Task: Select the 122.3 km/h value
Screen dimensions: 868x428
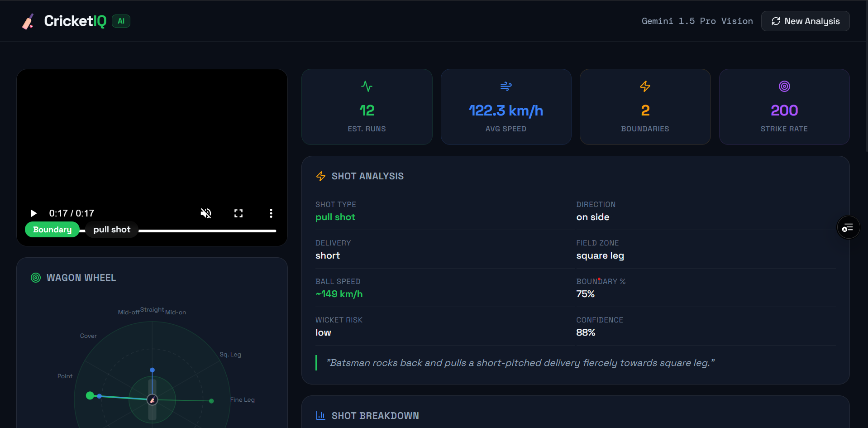Action: click(506, 111)
